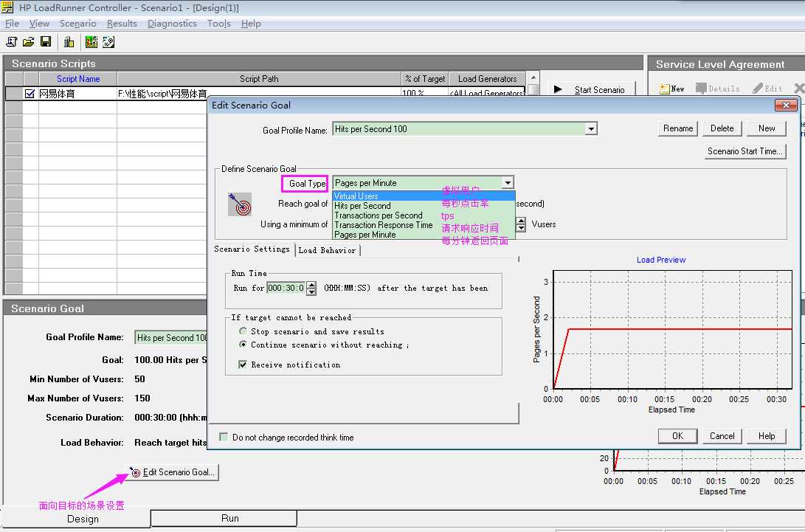805x532 pixels.
Task: Switch to the Scenario Settings tab
Action: click(x=252, y=249)
